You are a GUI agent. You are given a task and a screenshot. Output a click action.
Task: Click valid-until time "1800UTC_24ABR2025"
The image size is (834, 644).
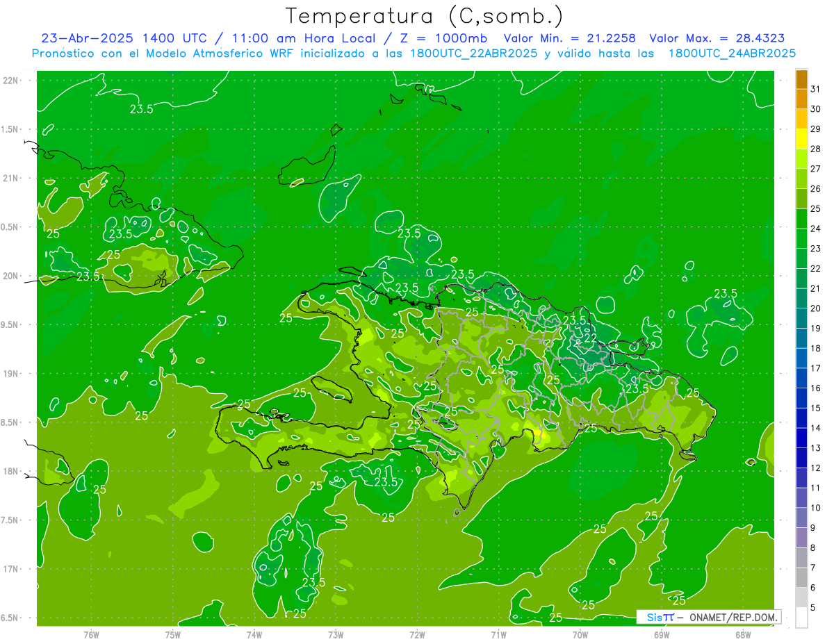[731, 53]
